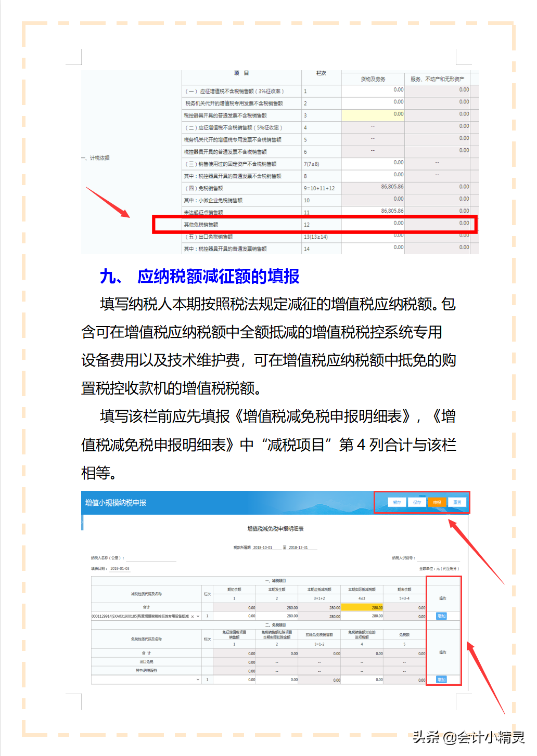537x756 pixels.
Task: Click the 税款所属期 start date 2018-10-01
Action: click(263, 548)
